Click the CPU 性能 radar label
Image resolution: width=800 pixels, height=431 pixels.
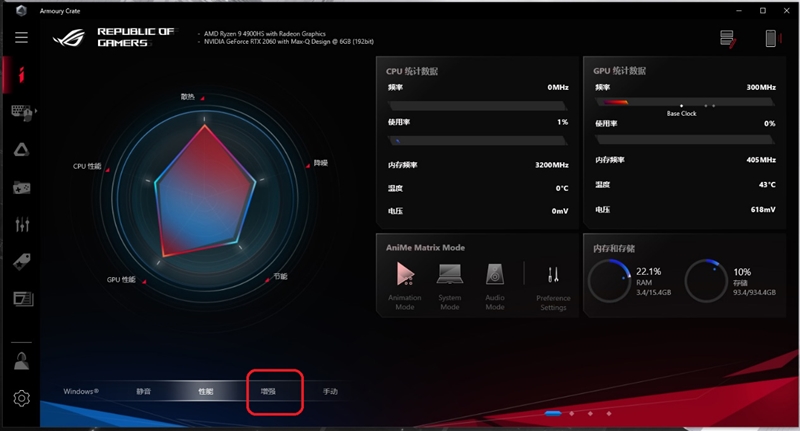pyautogui.click(x=87, y=166)
